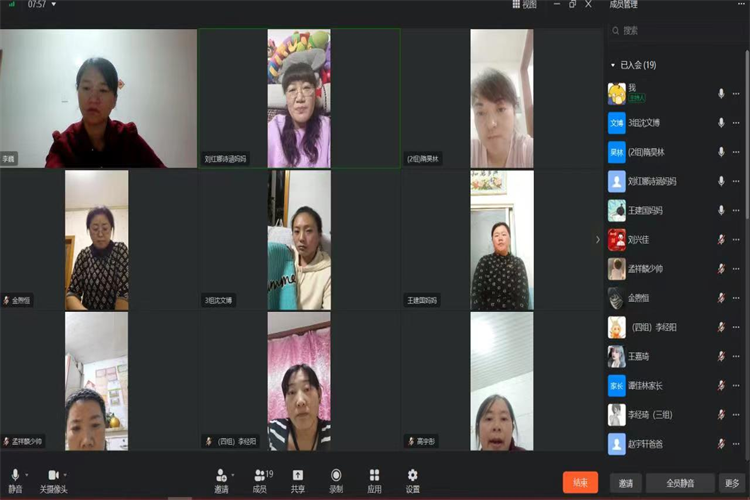Select the video tile labeled (2组)商昊林

pos(502,98)
